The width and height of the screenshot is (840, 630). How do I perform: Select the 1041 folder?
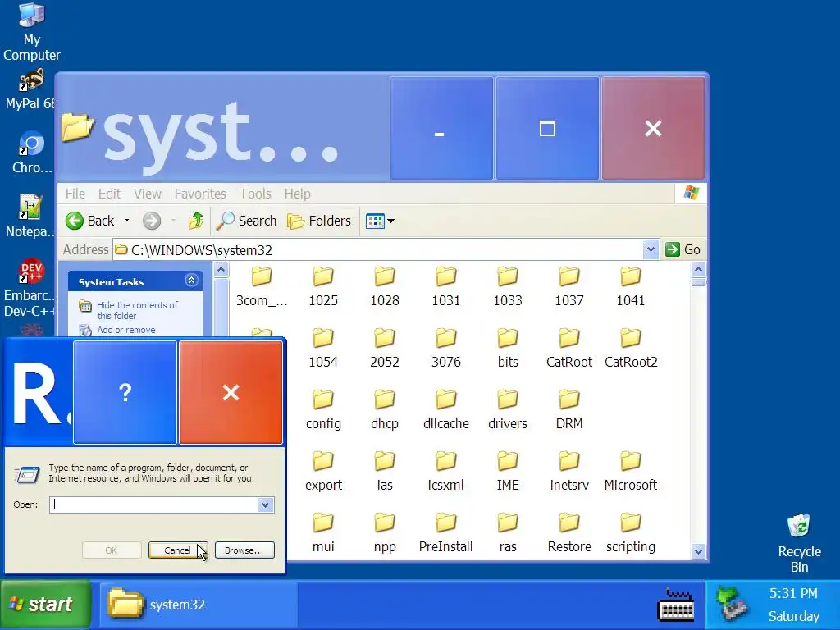coord(631,287)
